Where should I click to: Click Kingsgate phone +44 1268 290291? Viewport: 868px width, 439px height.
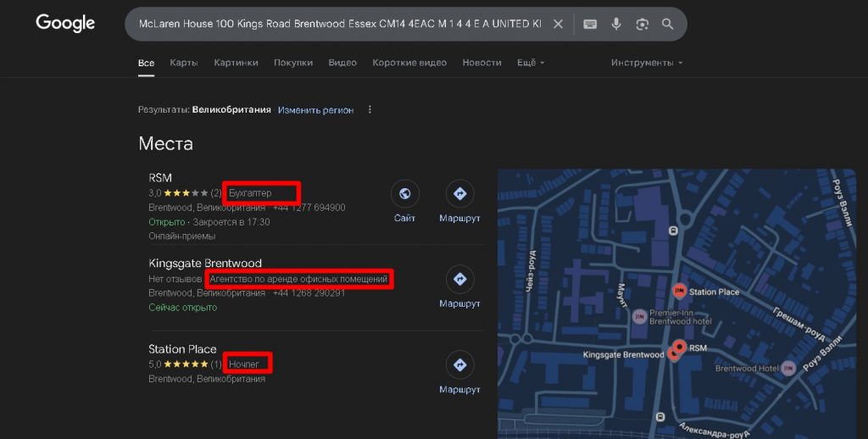(309, 293)
